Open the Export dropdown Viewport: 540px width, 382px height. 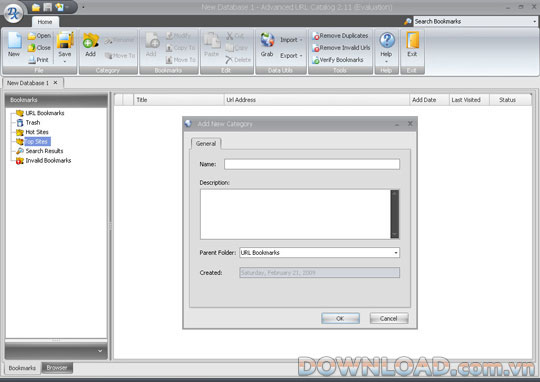291,55
